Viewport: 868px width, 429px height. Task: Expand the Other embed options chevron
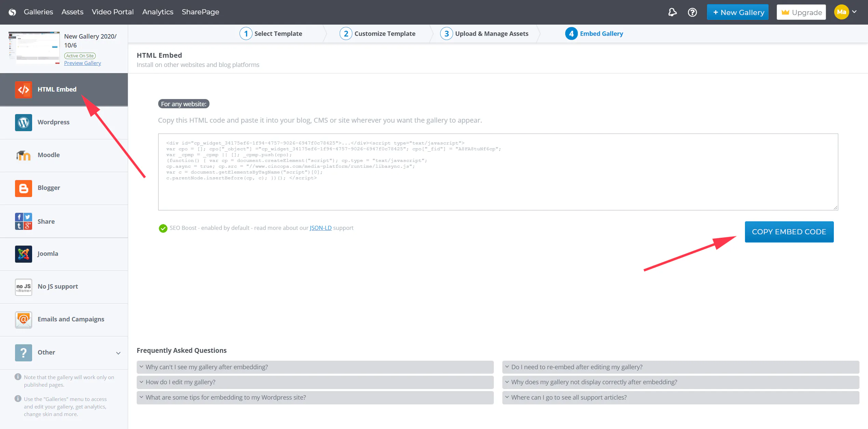[118, 353]
